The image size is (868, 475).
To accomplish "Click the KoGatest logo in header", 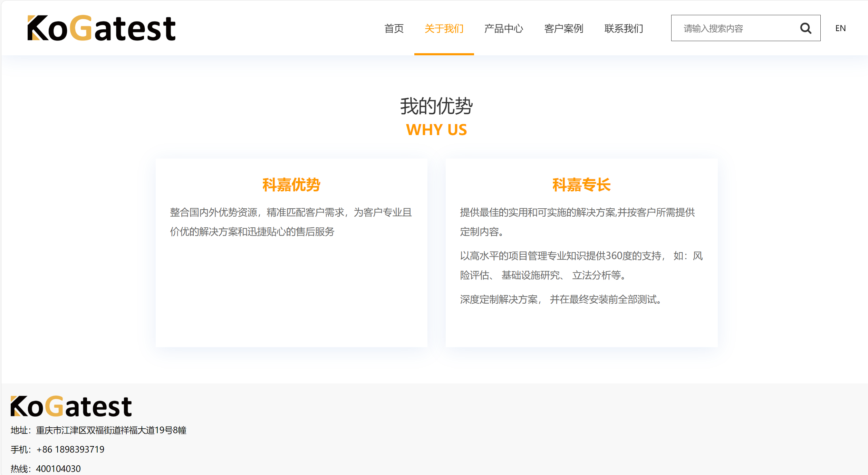I will 102,28.
